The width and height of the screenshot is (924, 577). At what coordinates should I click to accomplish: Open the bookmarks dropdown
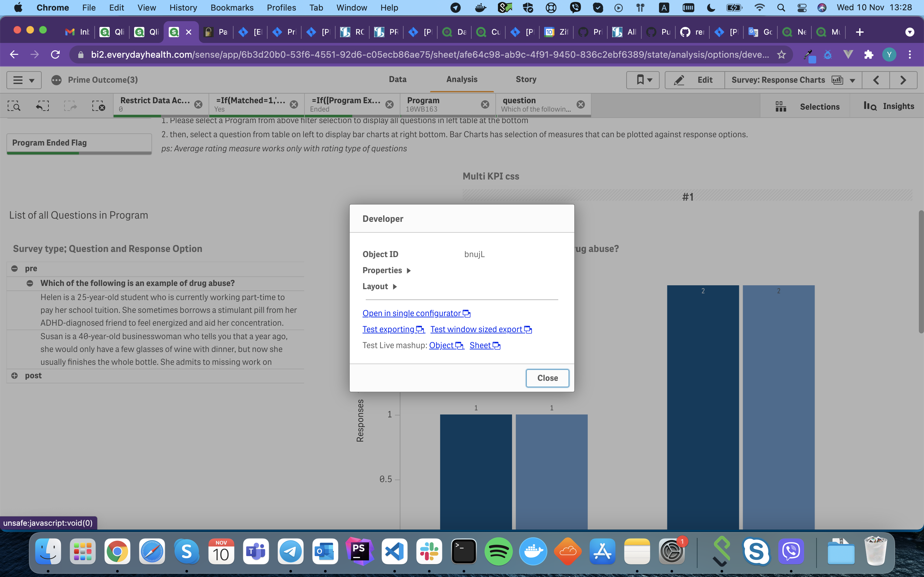pos(643,80)
